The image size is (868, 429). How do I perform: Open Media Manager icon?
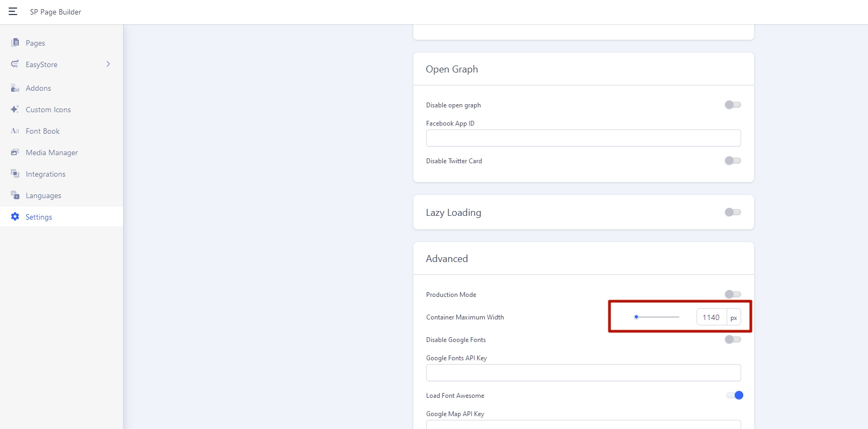[x=15, y=152]
